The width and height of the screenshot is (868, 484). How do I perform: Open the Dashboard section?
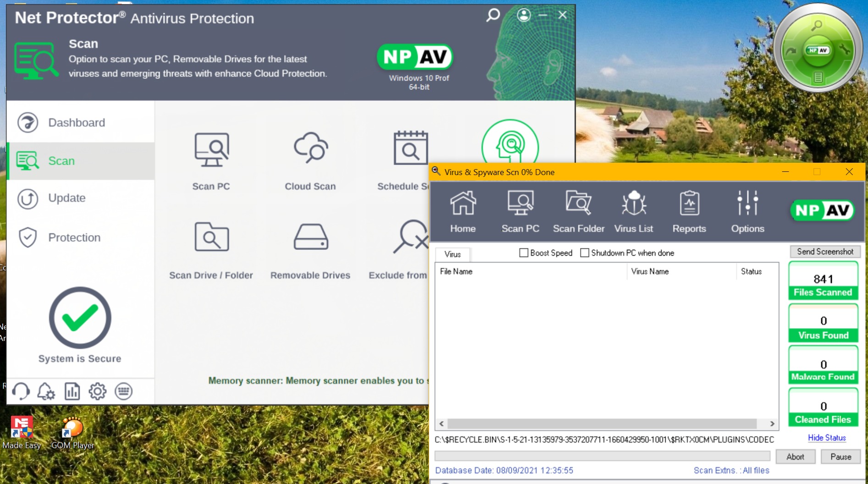coord(76,122)
